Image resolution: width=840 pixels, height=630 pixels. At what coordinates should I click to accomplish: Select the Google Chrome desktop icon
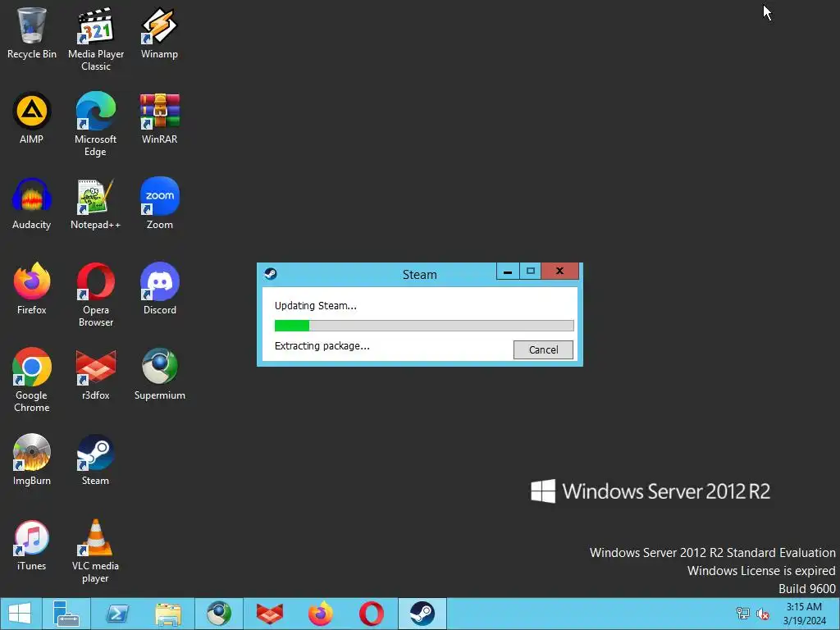32,380
